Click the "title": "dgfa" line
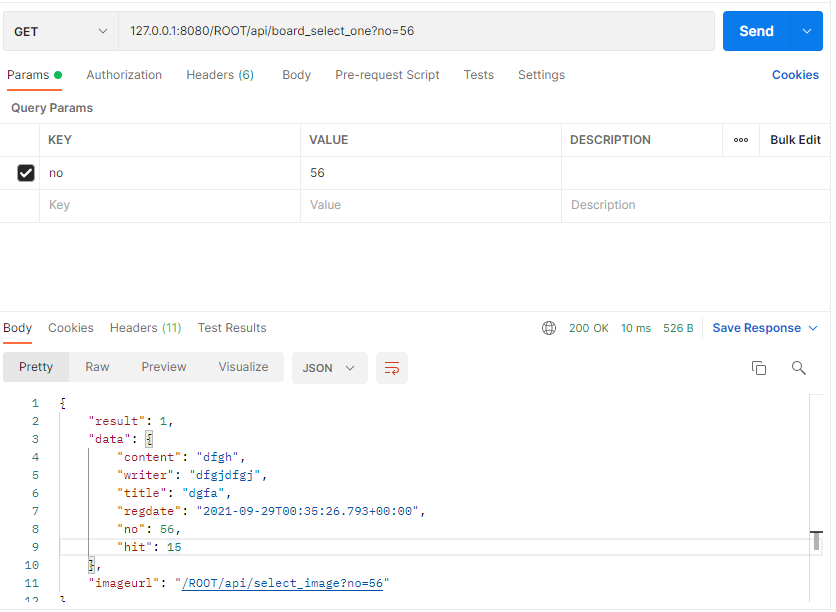The width and height of the screenshot is (836, 612). pyautogui.click(x=174, y=494)
